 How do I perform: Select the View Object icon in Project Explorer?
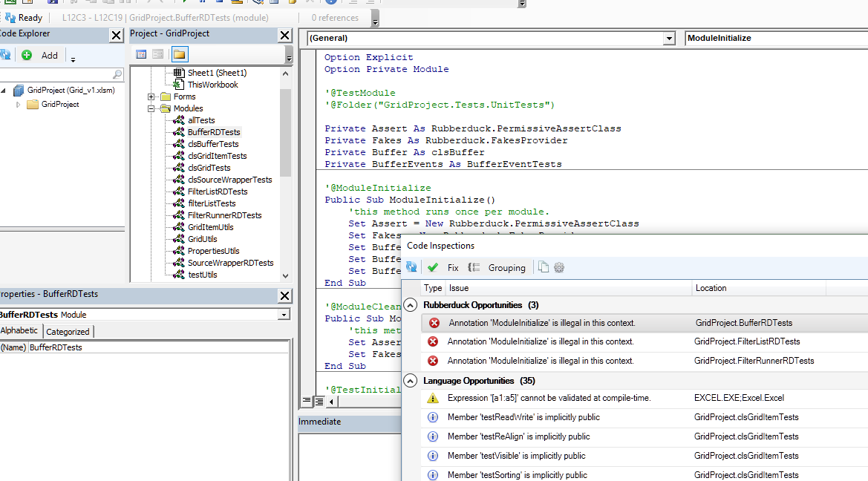tap(157, 54)
